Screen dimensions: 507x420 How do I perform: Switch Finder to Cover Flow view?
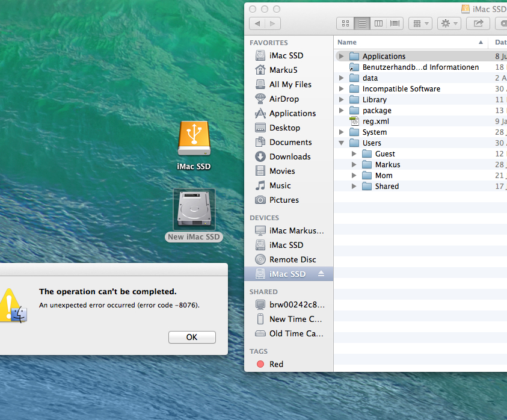click(x=395, y=23)
